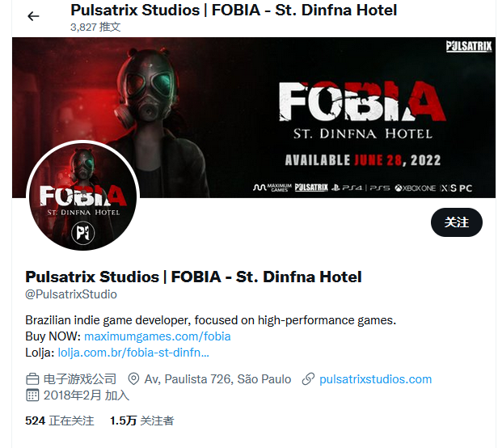Open the maximumgames.com/fobia link
The height and width of the screenshot is (448, 498).
coord(157,336)
